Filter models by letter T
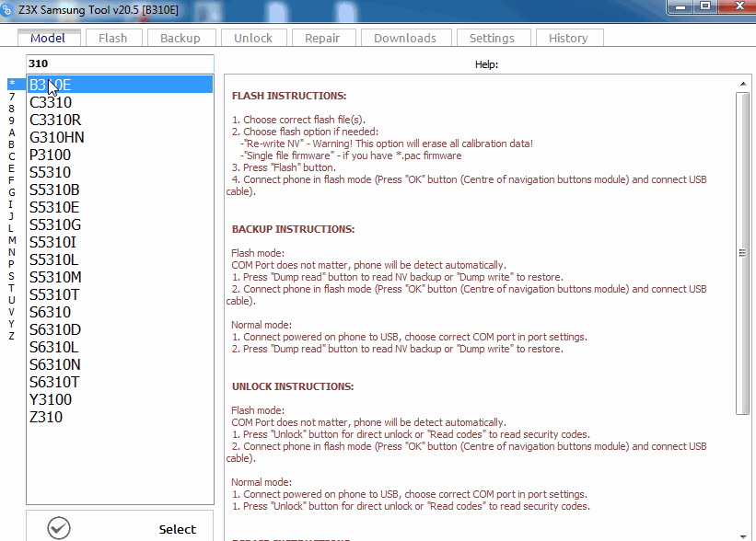This screenshot has height=541, width=756. tap(12, 288)
